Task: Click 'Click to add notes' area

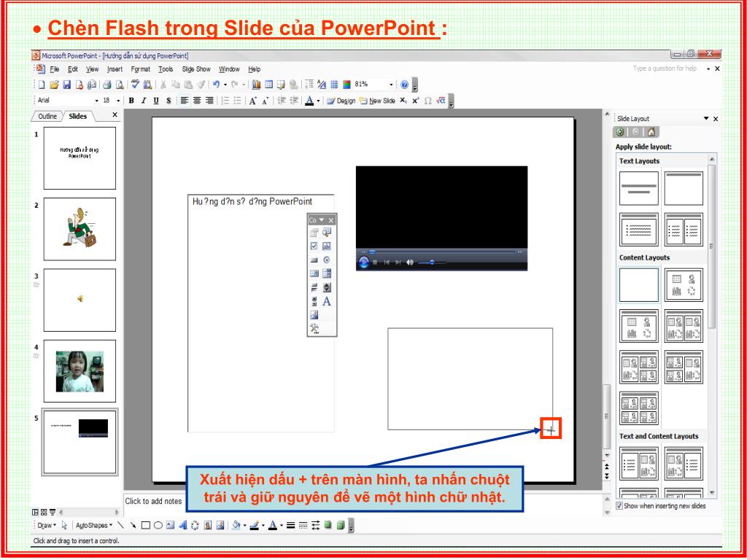Action: [153, 501]
